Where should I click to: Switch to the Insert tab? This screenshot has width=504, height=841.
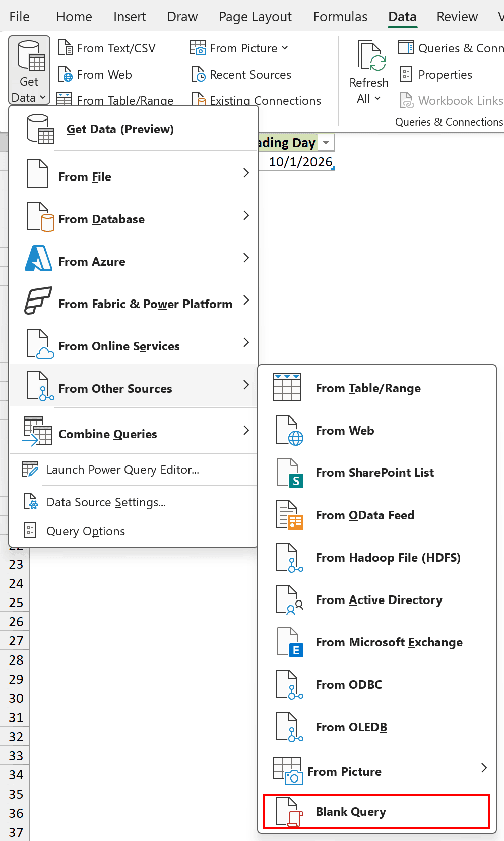point(130,17)
